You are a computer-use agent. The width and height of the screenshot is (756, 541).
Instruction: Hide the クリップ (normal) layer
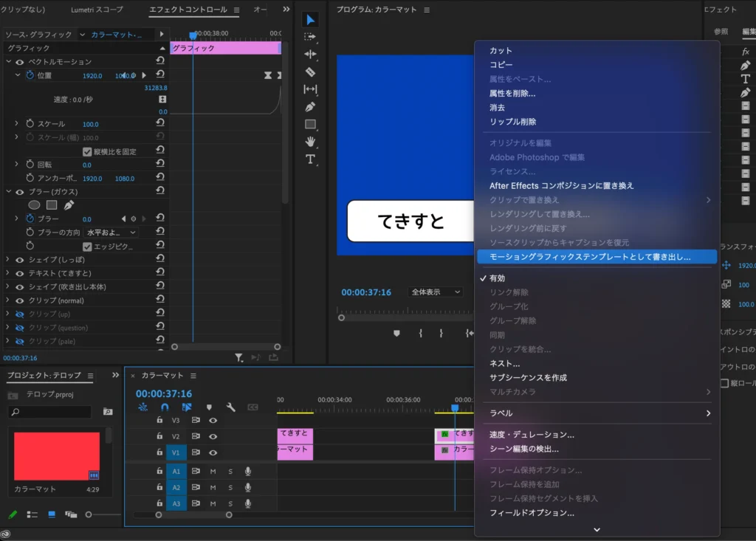pos(20,300)
